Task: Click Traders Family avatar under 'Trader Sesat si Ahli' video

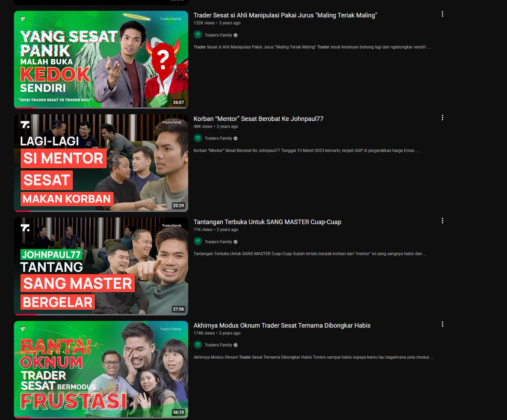Action: point(198,35)
